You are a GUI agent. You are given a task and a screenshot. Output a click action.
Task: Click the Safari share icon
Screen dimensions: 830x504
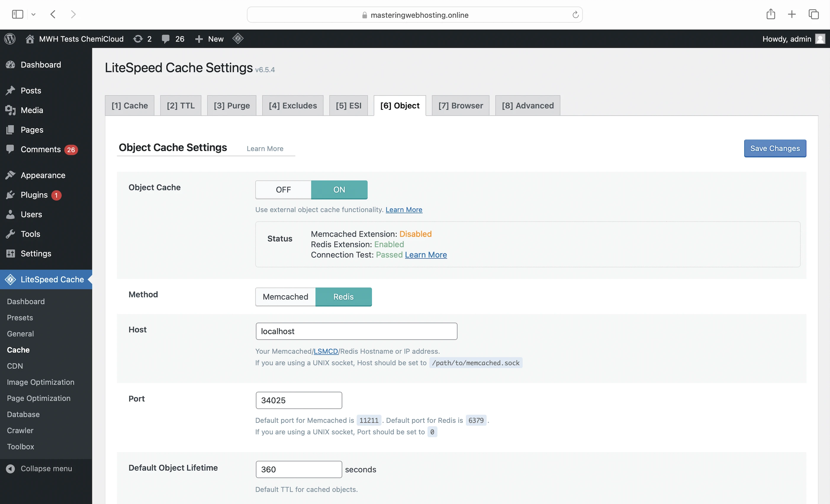771,14
